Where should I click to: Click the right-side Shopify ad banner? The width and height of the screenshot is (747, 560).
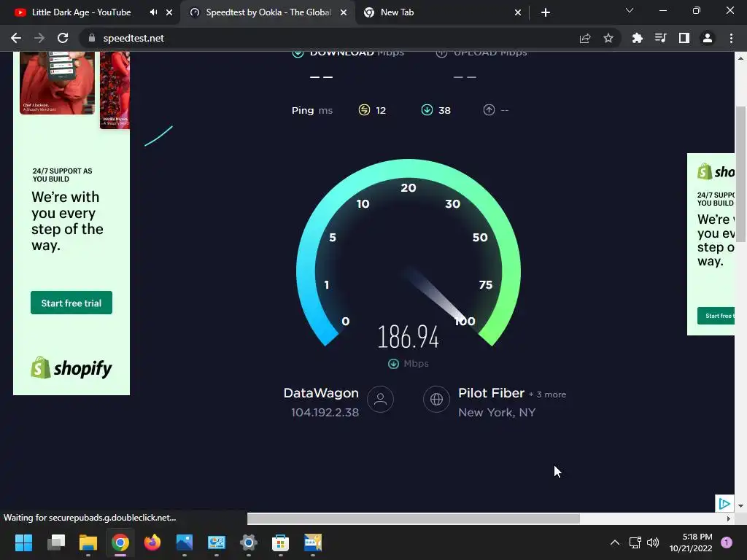point(711,244)
